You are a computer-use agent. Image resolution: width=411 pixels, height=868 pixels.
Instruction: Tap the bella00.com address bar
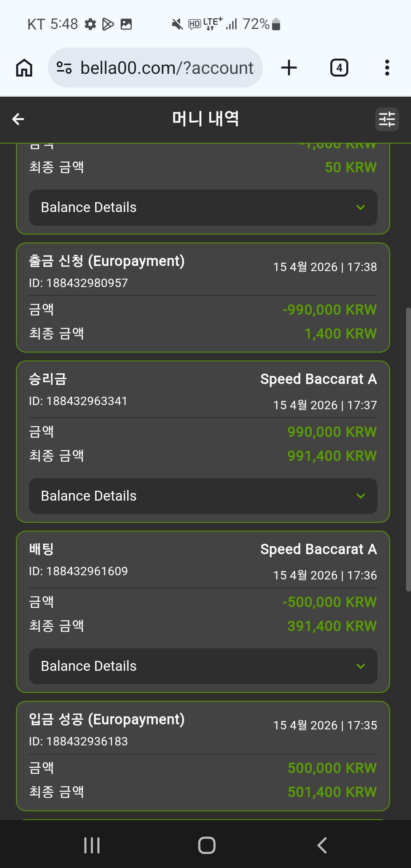click(x=167, y=68)
